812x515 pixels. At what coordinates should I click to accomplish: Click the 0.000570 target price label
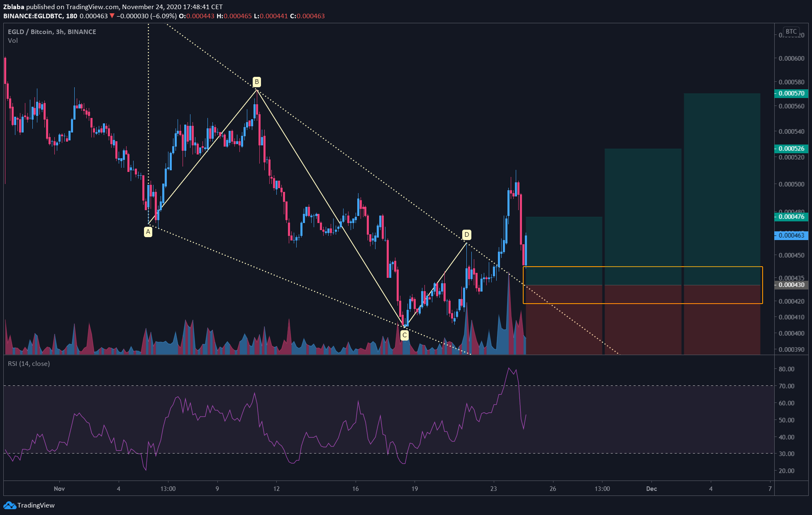[x=791, y=93]
